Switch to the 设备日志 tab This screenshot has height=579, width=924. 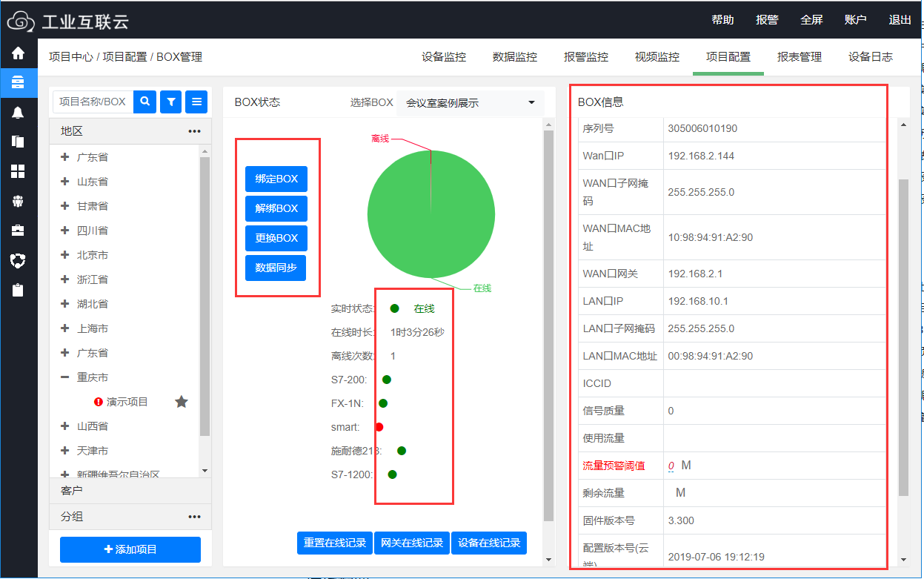pos(871,57)
